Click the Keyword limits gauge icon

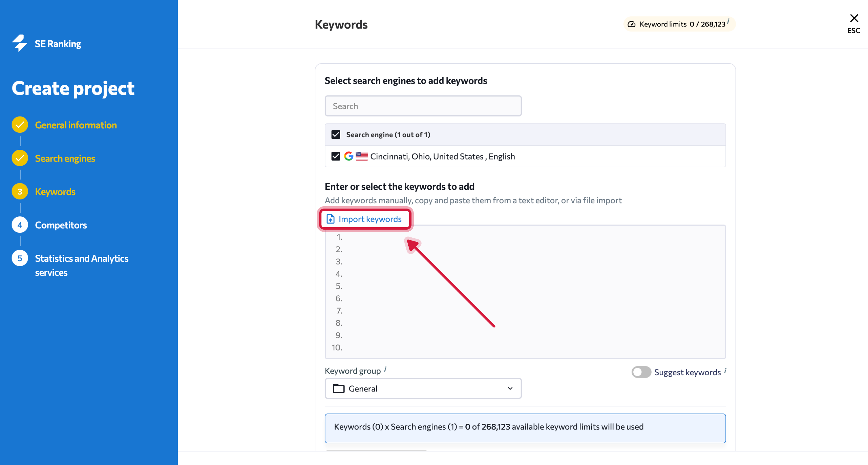(x=631, y=24)
